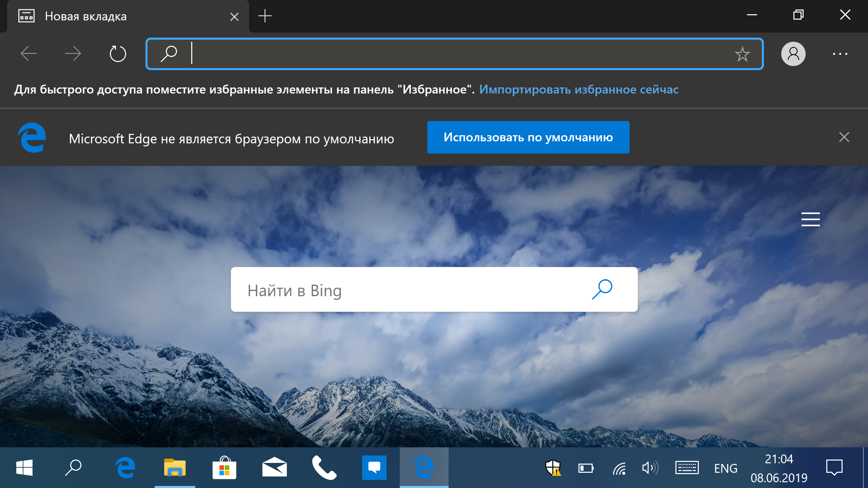Open the page hamburger menu

(810, 219)
